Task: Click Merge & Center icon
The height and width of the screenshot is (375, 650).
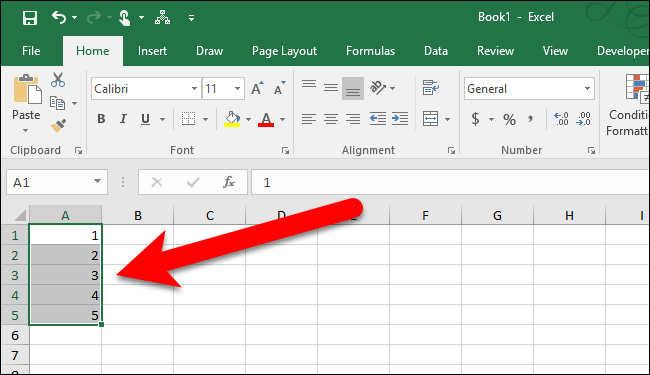Action: [430, 119]
